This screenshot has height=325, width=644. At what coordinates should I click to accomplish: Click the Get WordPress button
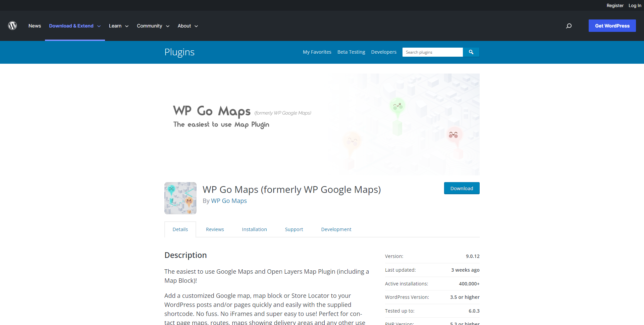click(x=612, y=25)
